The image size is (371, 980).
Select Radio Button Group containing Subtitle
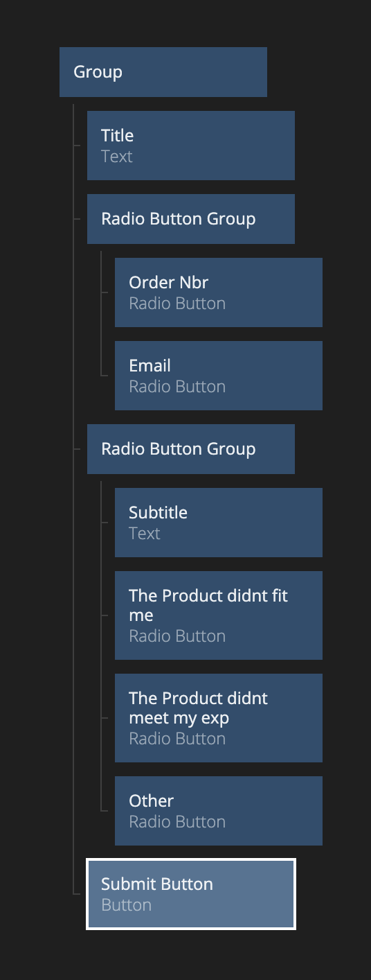coord(191,449)
